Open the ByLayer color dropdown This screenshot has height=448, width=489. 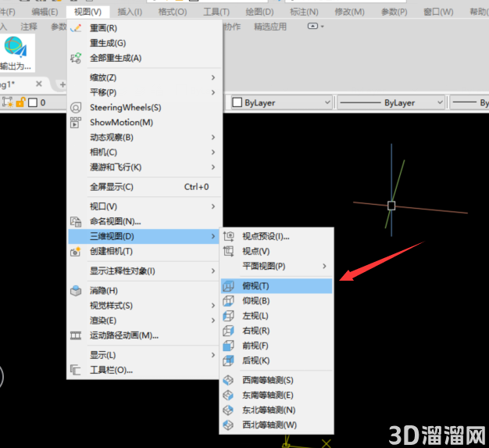pyautogui.click(x=327, y=102)
